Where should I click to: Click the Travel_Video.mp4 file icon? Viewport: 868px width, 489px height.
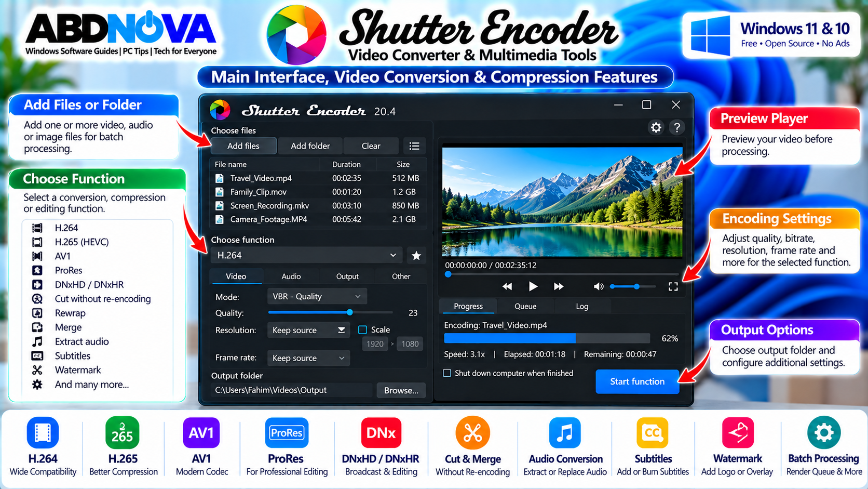[x=220, y=178]
